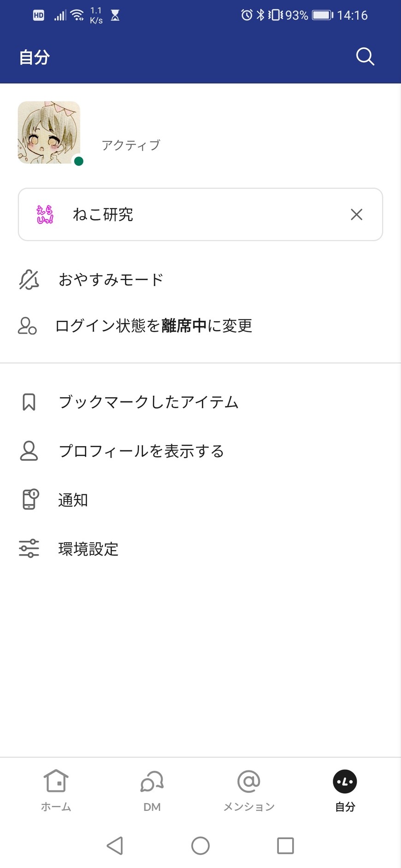
Task: Tap the notification phone icon
Action: 30,499
